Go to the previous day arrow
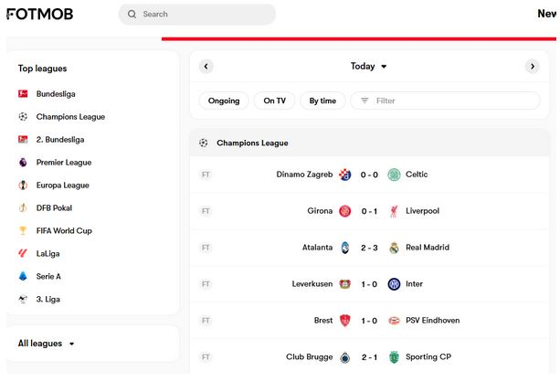Image resolution: width=560 pixels, height=392 pixels. tap(206, 67)
